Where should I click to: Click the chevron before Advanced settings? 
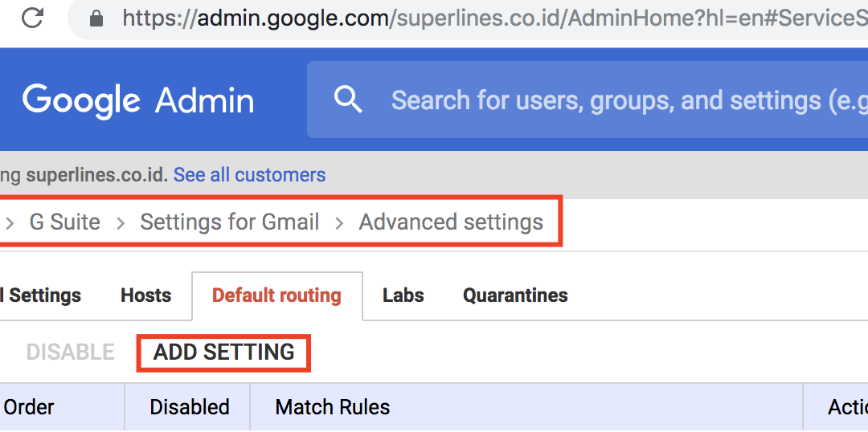[x=339, y=223]
